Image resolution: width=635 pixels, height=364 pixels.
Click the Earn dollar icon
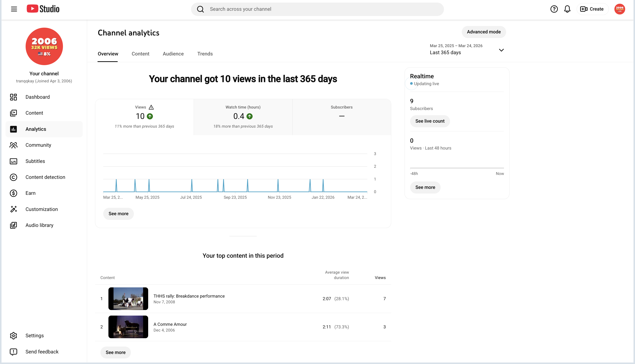coord(14,193)
